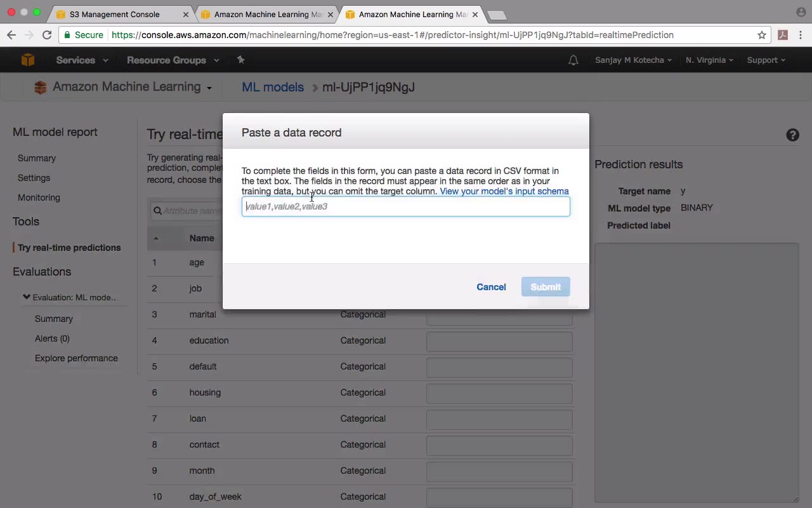Open the notifications bell
Screen dimensions: 812x508
[573, 60]
